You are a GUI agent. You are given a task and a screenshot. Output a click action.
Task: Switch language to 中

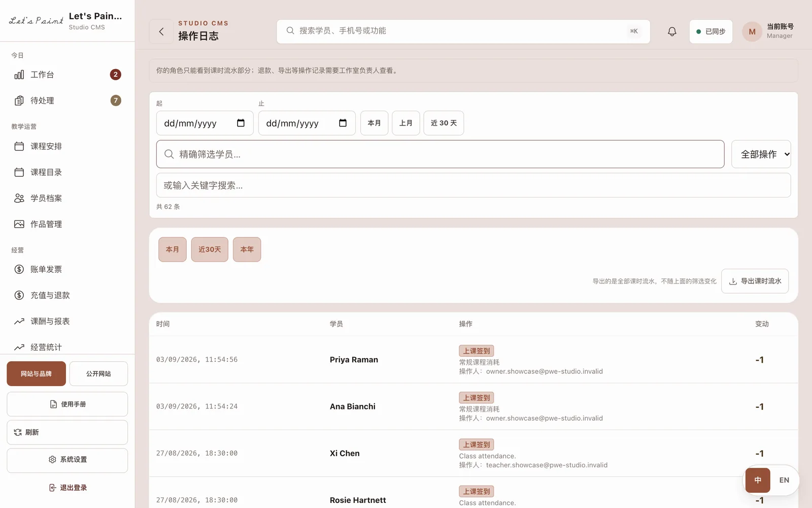758,480
